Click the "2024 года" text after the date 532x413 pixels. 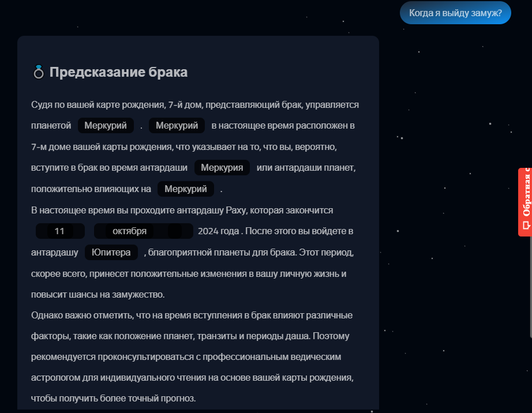coord(218,231)
